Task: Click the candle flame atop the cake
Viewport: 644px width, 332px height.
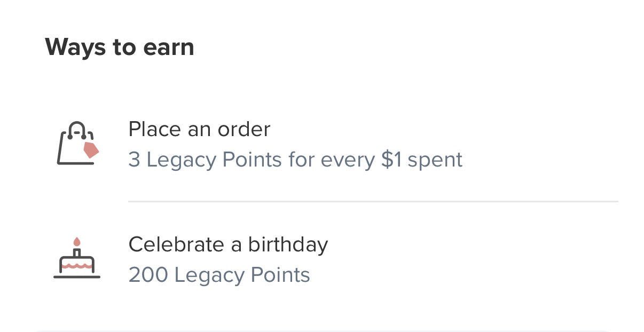Action: click(77, 242)
